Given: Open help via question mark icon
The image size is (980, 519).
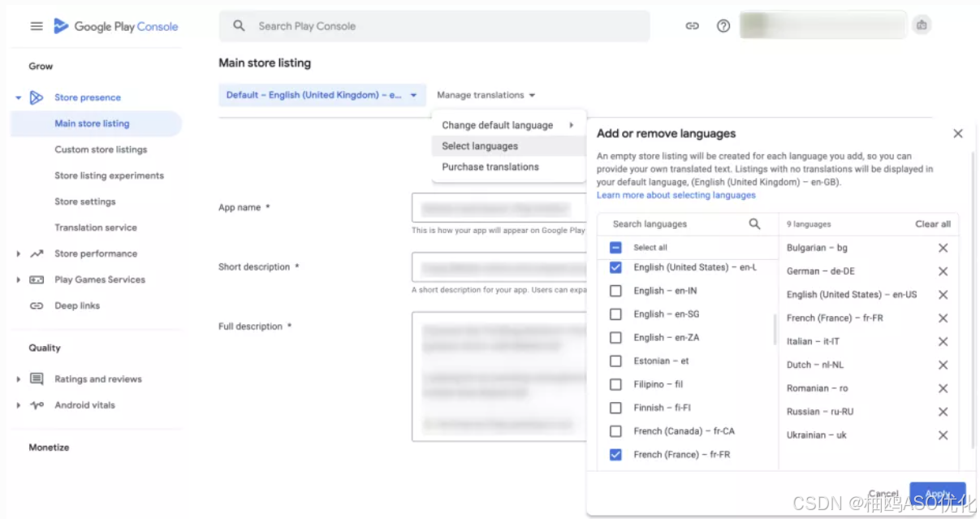Looking at the screenshot, I should (x=723, y=26).
